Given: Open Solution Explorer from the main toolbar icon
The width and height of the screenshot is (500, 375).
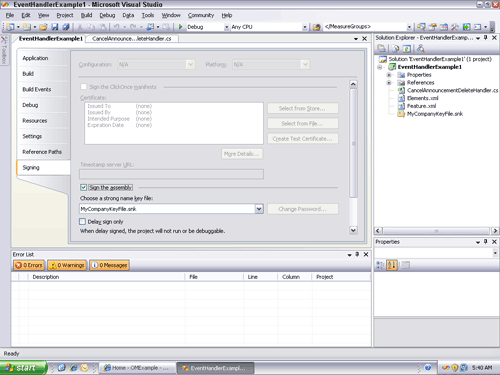Looking at the screenshot, I should 421,27.
